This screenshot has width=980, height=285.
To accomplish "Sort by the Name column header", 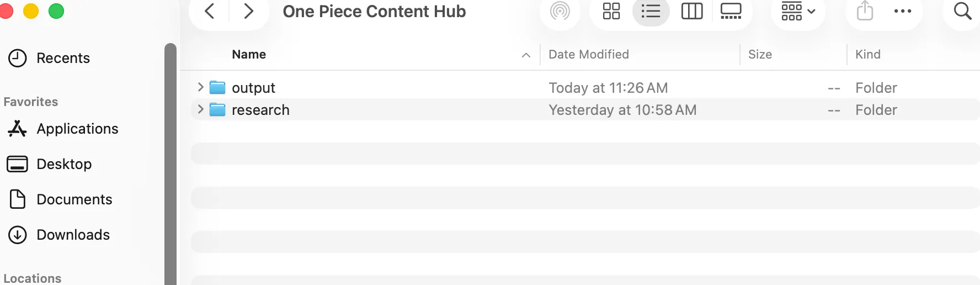I will point(249,54).
